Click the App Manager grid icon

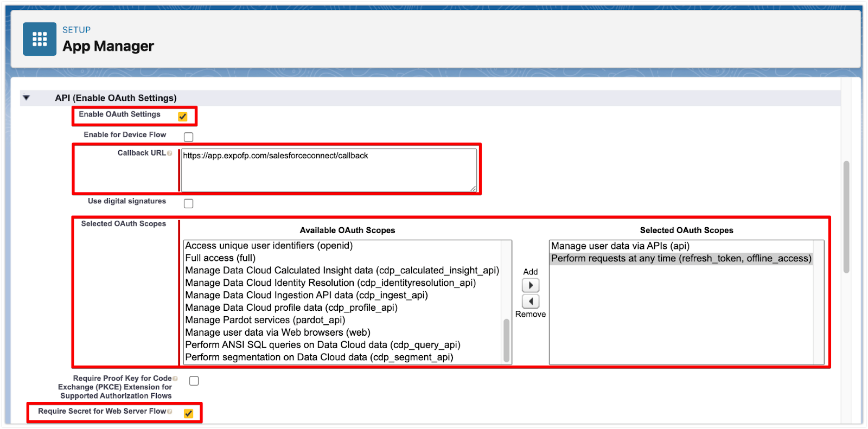click(x=40, y=39)
